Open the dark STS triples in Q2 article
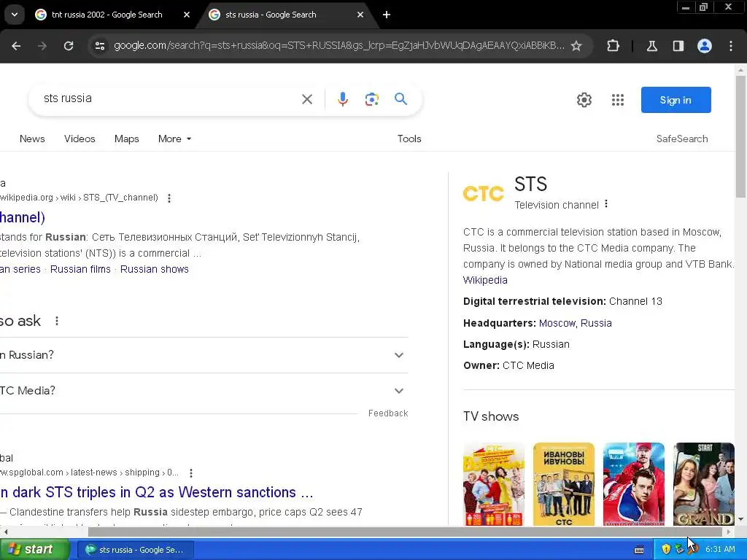 coord(157,492)
